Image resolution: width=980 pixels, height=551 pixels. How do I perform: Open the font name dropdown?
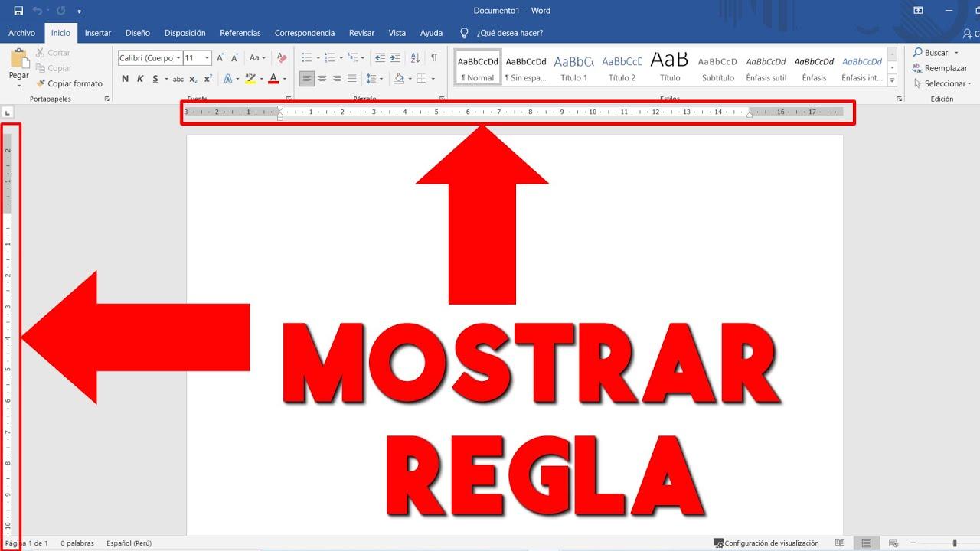pyautogui.click(x=178, y=57)
